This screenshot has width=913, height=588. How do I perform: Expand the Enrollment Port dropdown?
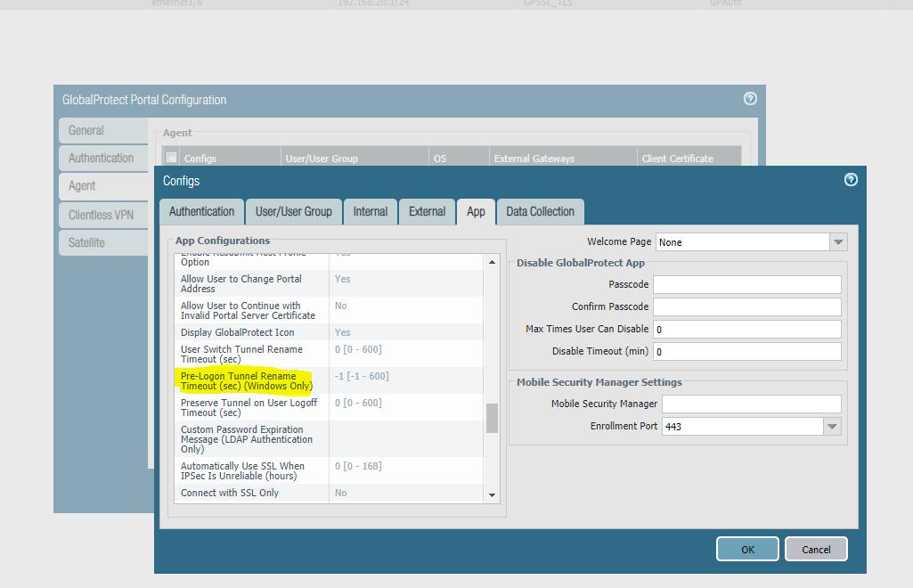(x=832, y=427)
